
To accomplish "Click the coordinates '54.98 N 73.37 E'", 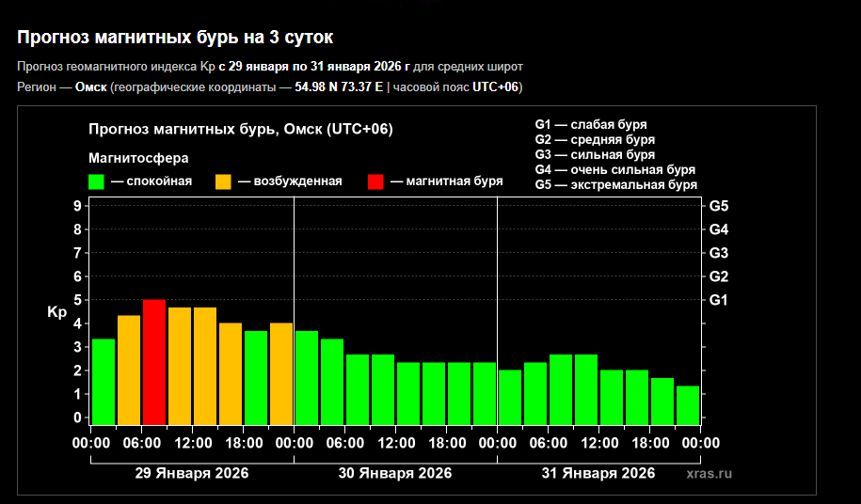I will click(339, 87).
